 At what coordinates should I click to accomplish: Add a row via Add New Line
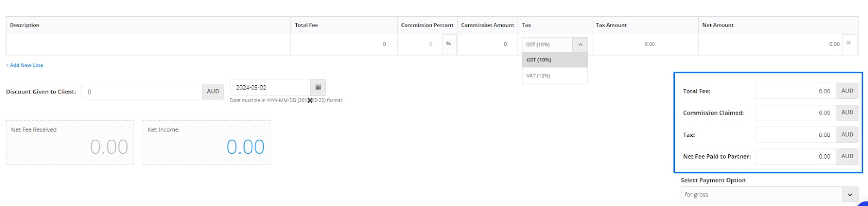click(x=24, y=65)
